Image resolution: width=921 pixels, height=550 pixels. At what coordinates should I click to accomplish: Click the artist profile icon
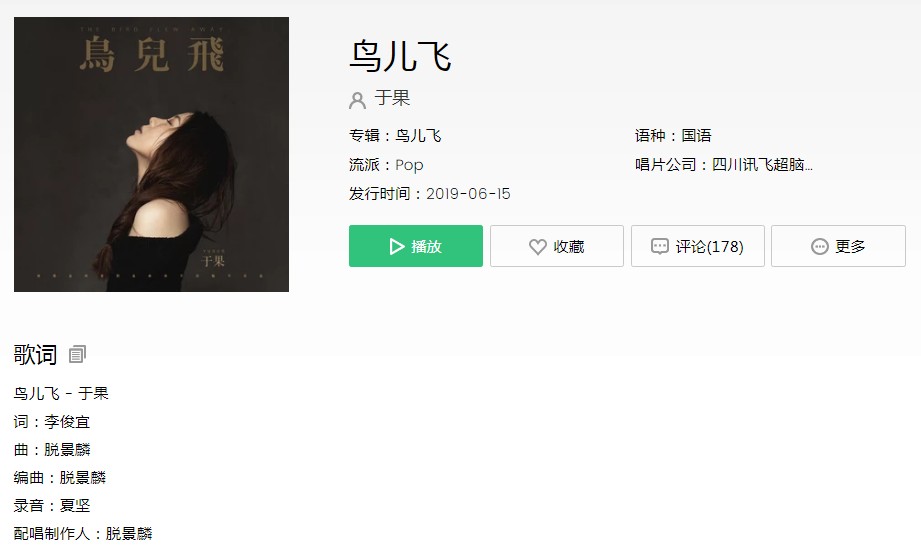pyautogui.click(x=357, y=100)
